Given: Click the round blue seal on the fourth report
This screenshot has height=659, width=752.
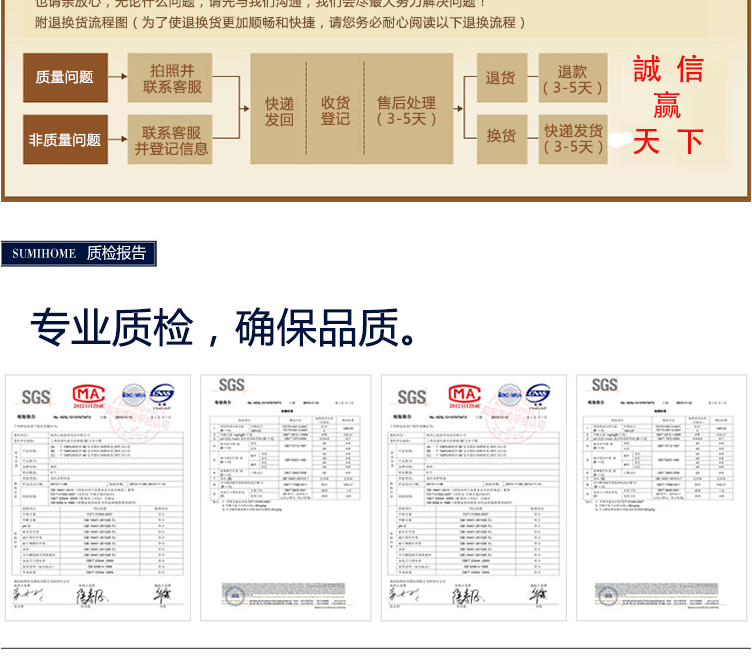Looking at the screenshot, I should point(608,596).
